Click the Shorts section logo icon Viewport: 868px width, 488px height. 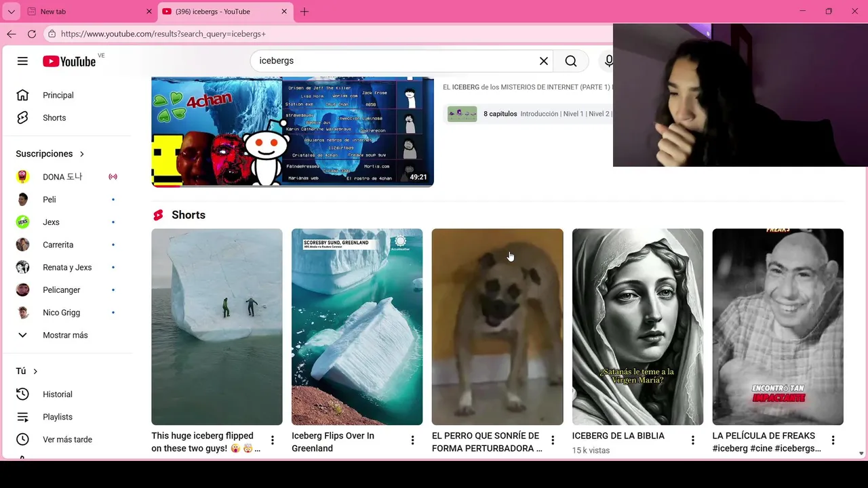[158, 215]
